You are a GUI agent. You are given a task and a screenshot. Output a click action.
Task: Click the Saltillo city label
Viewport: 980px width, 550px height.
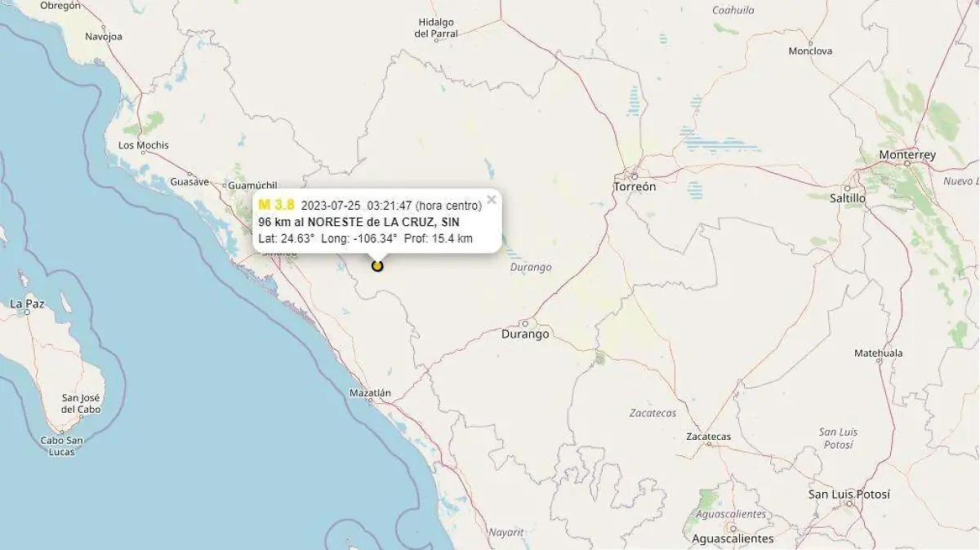click(x=848, y=198)
